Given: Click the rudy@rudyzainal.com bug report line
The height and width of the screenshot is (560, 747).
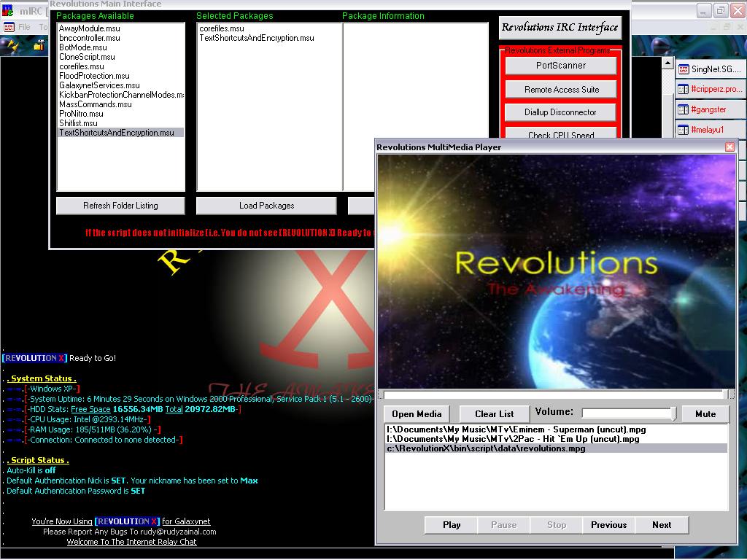Looking at the screenshot, I should (130, 532).
